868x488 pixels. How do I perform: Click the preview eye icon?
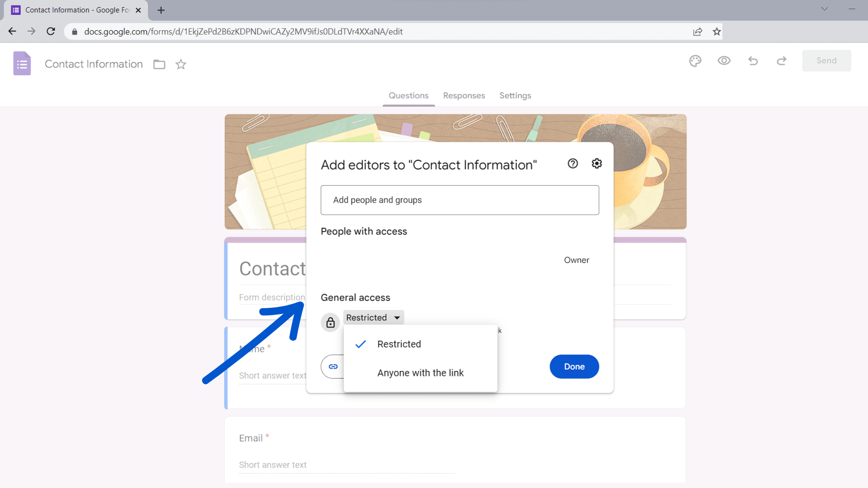pos(724,60)
